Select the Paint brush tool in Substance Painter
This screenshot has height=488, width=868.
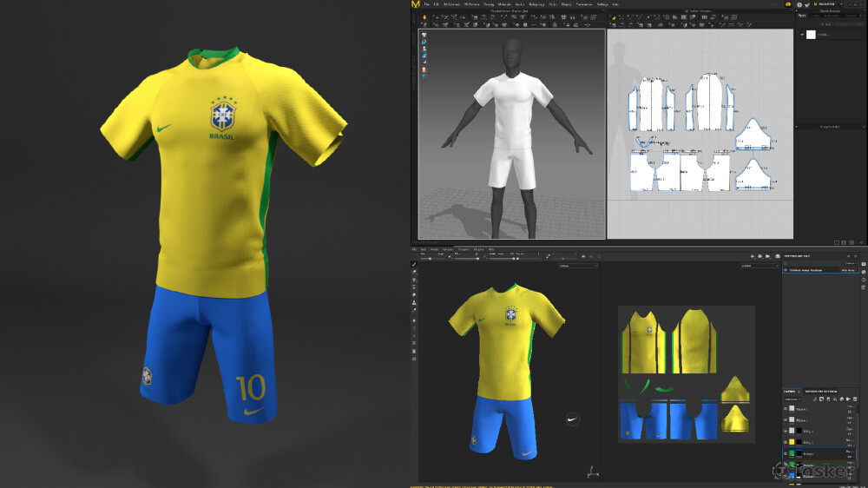point(414,265)
